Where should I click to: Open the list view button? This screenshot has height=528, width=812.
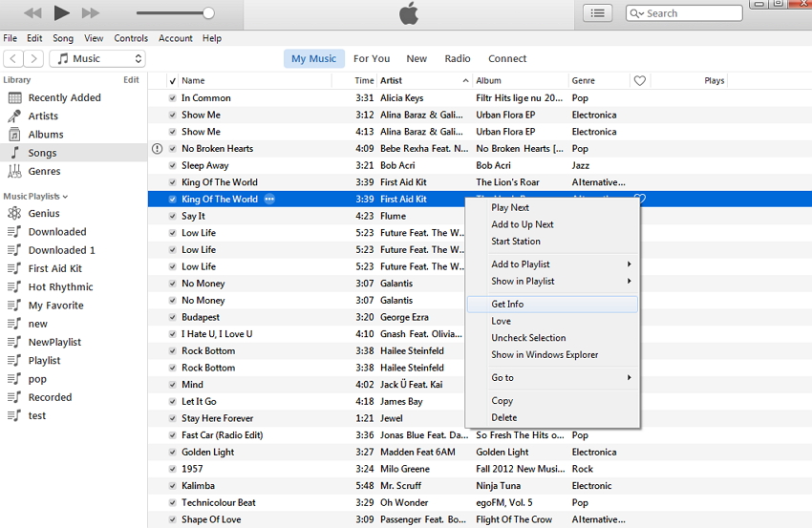pyautogui.click(x=598, y=12)
